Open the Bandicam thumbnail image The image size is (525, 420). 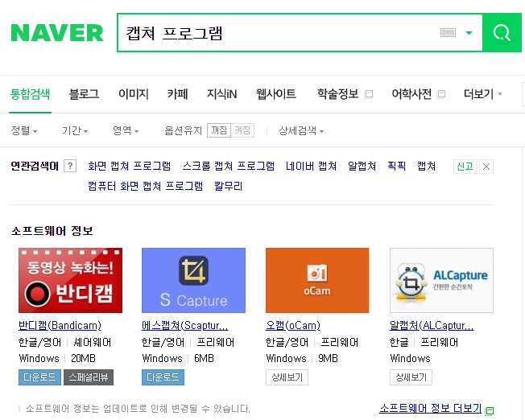pos(70,281)
